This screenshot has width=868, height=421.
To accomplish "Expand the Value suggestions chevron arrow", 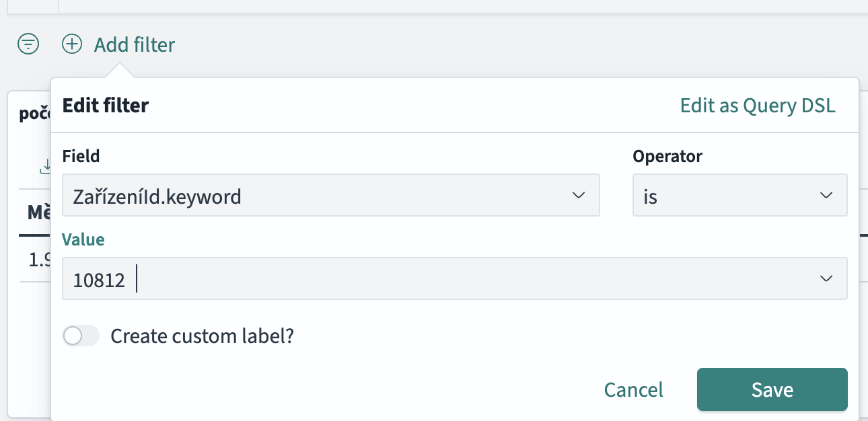I will (826, 279).
